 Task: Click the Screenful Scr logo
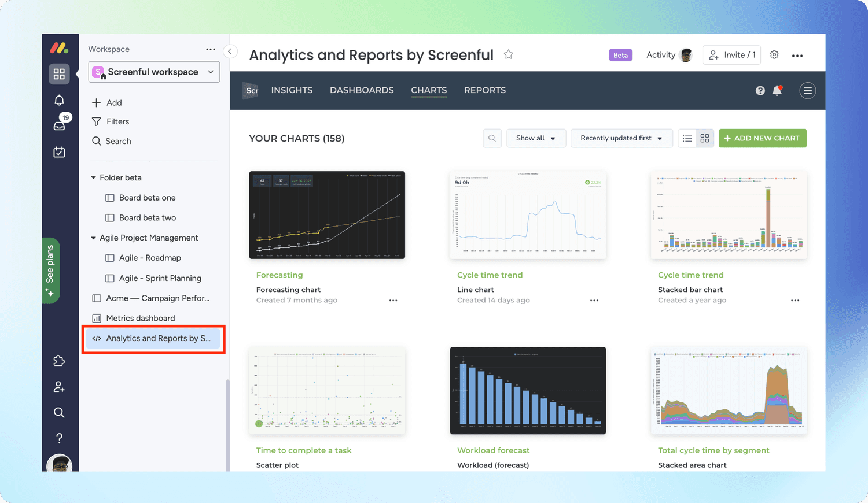point(251,90)
